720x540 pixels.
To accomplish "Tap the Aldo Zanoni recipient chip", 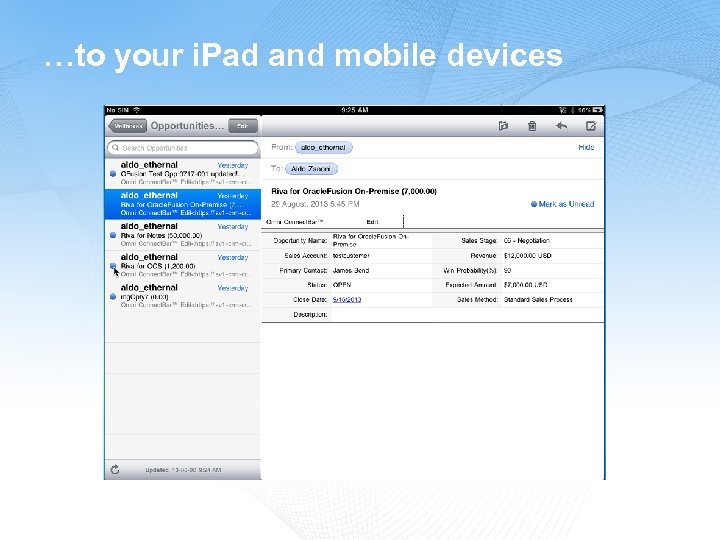I will pyautogui.click(x=311, y=169).
